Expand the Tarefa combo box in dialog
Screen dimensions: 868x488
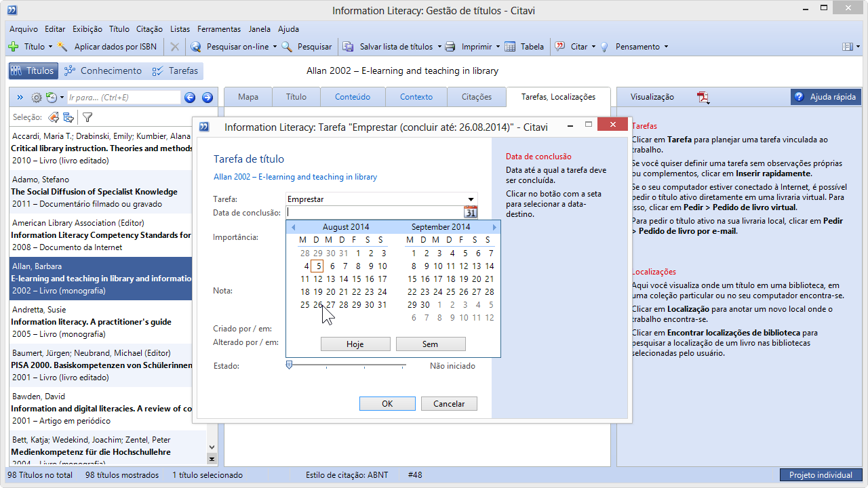[x=471, y=199]
